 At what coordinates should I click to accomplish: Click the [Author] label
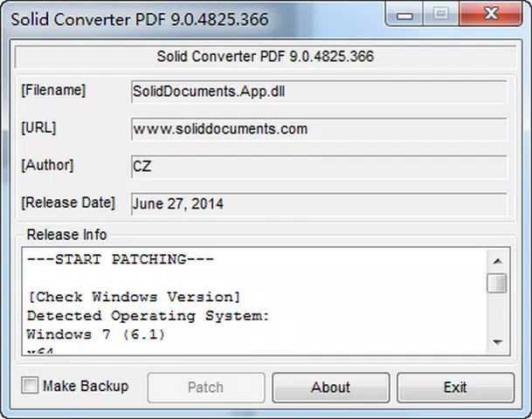click(47, 166)
